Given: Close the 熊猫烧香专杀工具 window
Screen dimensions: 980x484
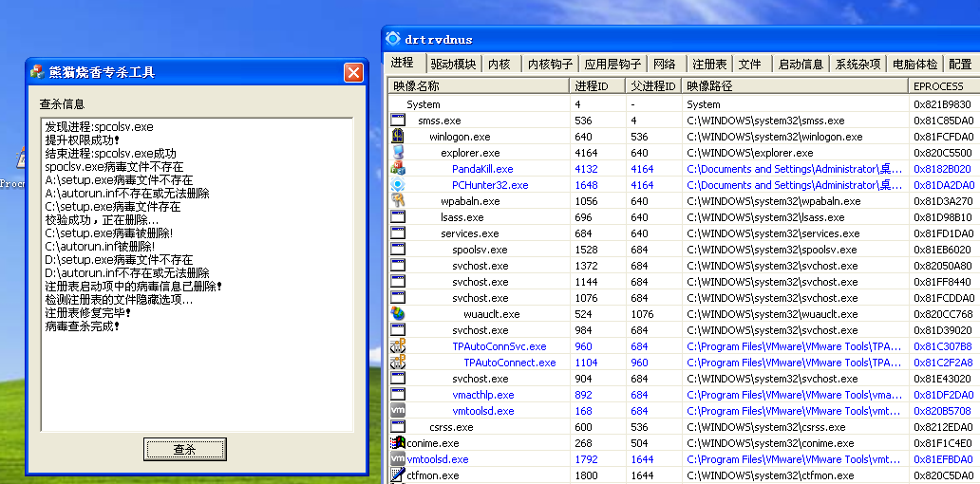Looking at the screenshot, I should pyautogui.click(x=353, y=72).
